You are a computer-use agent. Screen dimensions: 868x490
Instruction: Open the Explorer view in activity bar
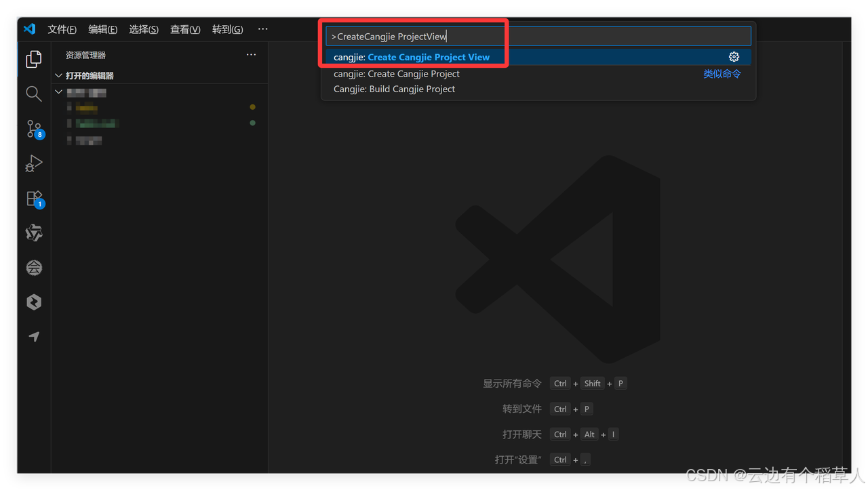34,59
